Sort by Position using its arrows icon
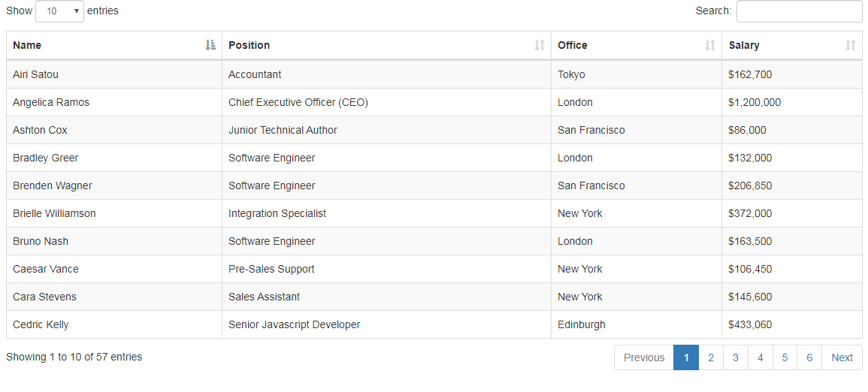Viewport: 868px width, 392px height. pos(540,45)
